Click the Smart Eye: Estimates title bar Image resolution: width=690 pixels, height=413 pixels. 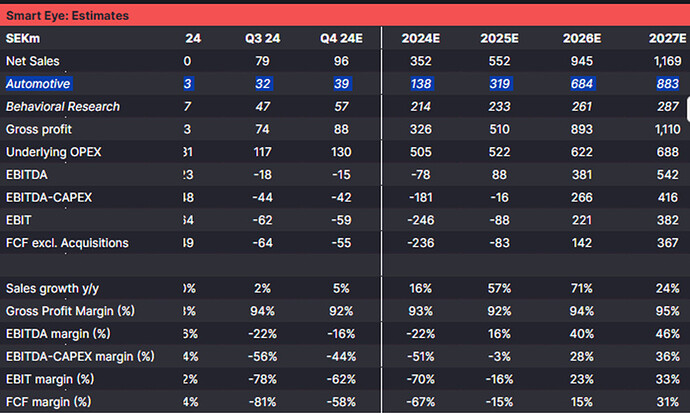(x=345, y=15)
